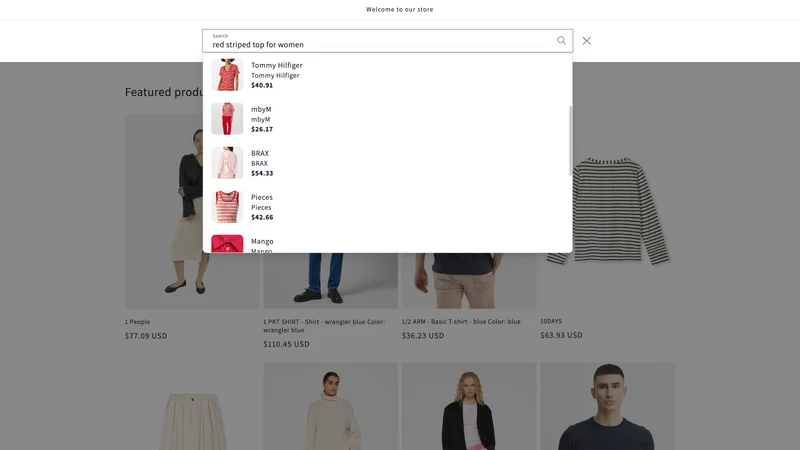
Task: Click the $54.33 price text
Action: pos(262,173)
